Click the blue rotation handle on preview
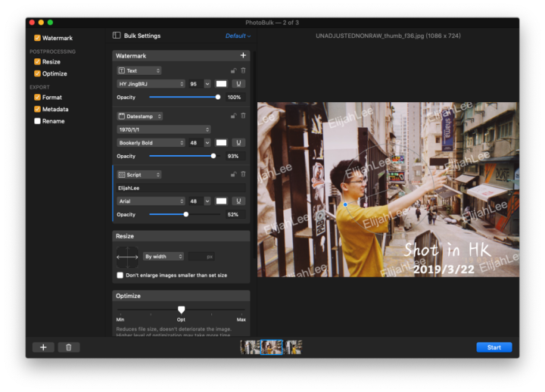 click(x=345, y=204)
